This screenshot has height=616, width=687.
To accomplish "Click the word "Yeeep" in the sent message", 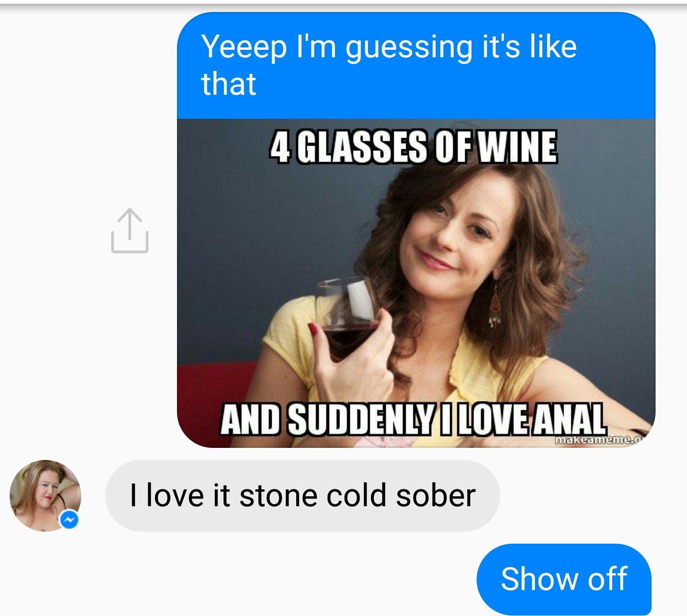I will [x=244, y=47].
